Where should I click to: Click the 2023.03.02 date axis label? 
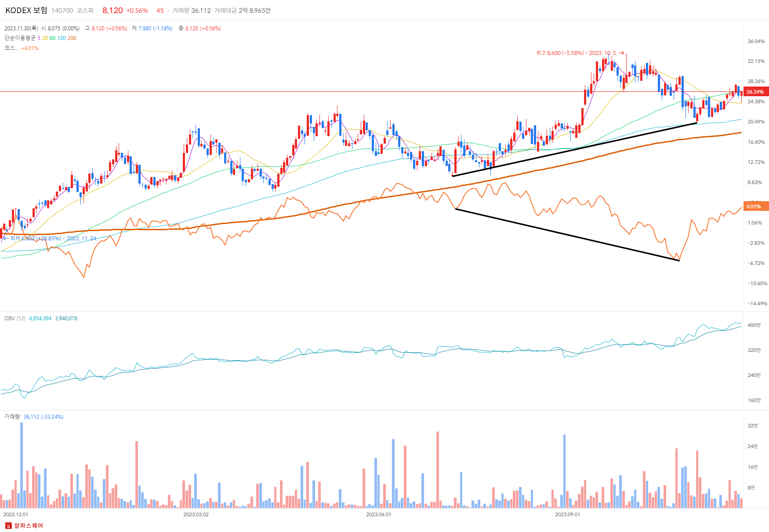pyautogui.click(x=196, y=514)
